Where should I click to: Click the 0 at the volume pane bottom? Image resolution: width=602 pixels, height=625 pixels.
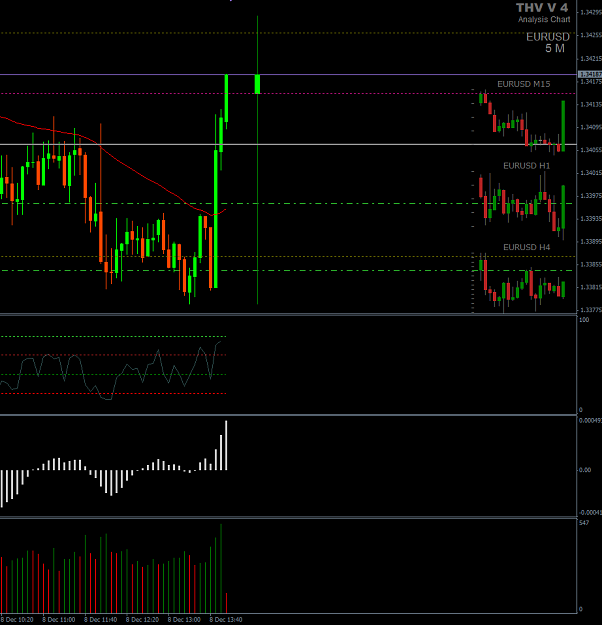(x=580, y=609)
